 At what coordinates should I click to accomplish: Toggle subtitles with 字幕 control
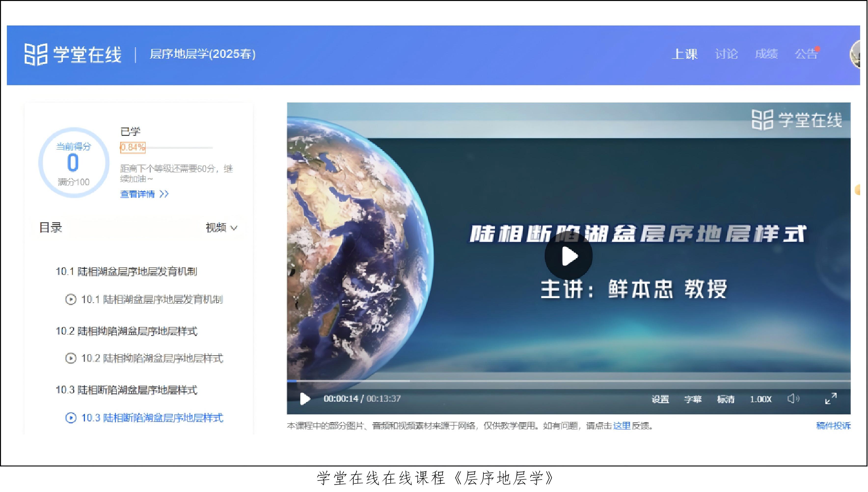click(x=692, y=399)
